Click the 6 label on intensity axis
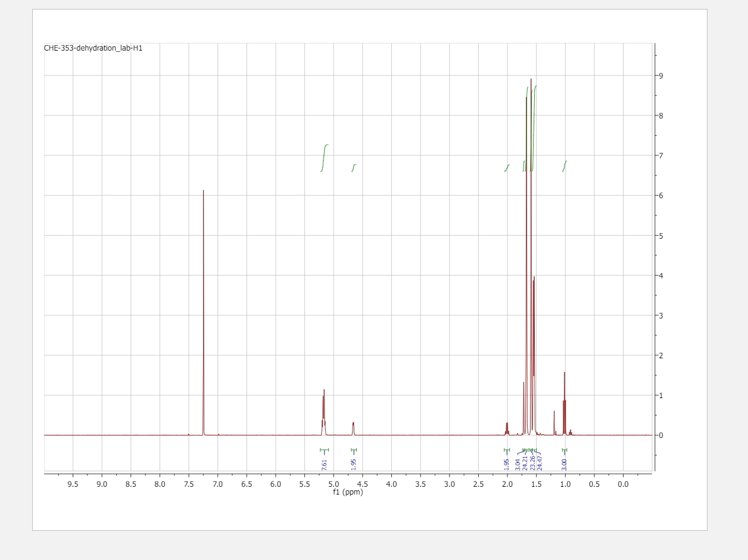The height and width of the screenshot is (560, 748). 661,195
